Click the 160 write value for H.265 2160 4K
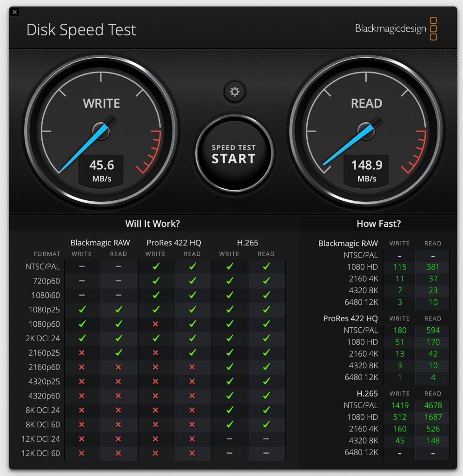This screenshot has height=476, width=463. tap(399, 429)
